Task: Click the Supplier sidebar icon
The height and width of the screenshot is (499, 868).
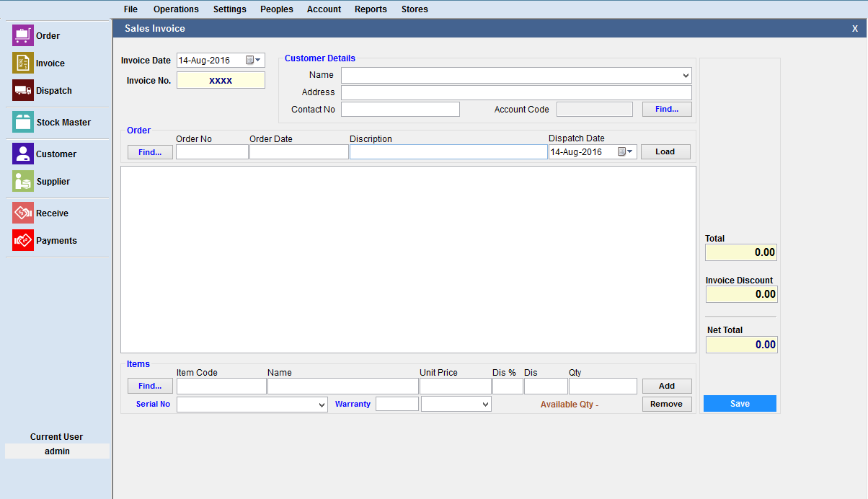Action: tap(23, 182)
